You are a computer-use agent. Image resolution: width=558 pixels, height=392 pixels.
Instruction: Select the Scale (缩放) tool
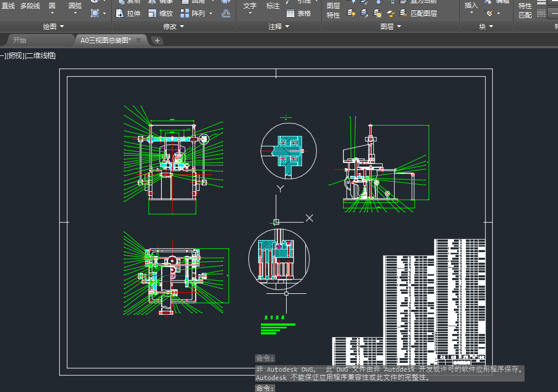[x=160, y=13]
